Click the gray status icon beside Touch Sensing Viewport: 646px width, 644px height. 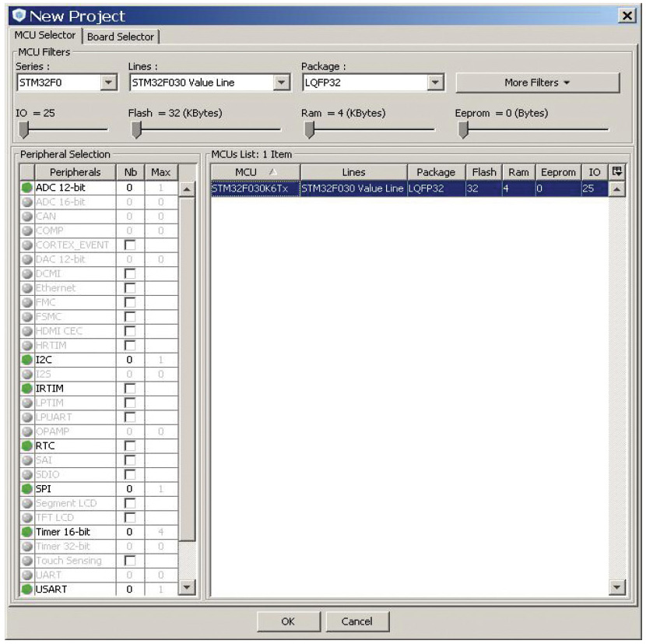click(26, 561)
